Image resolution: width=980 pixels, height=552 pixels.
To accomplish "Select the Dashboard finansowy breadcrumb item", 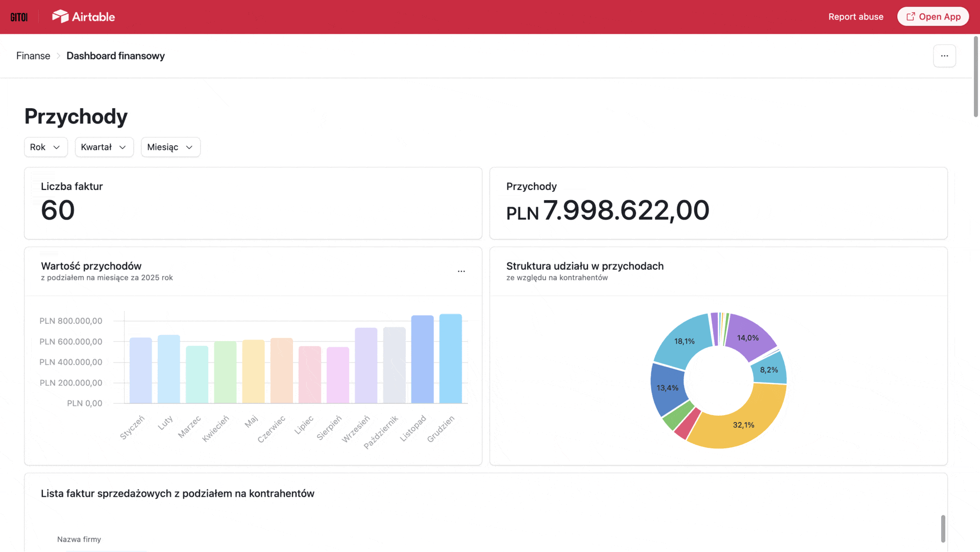I will click(x=115, y=56).
